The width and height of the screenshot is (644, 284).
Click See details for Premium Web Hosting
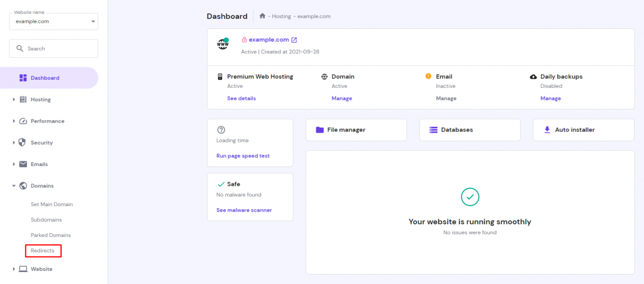point(241,99)
